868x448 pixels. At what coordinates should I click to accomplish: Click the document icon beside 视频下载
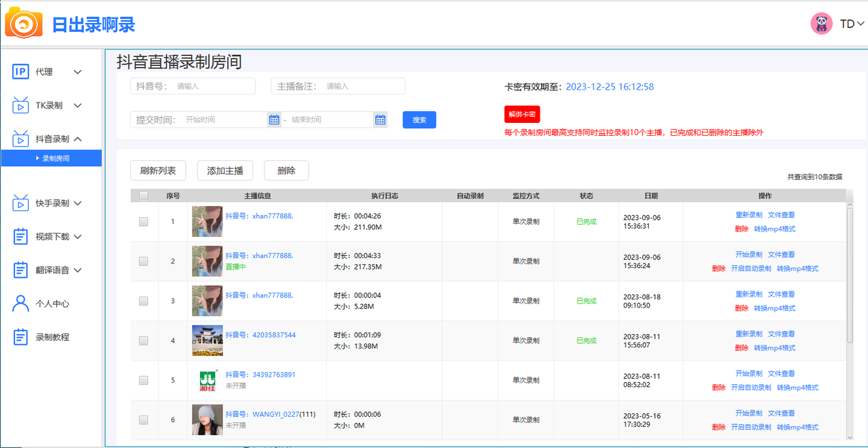21,236
